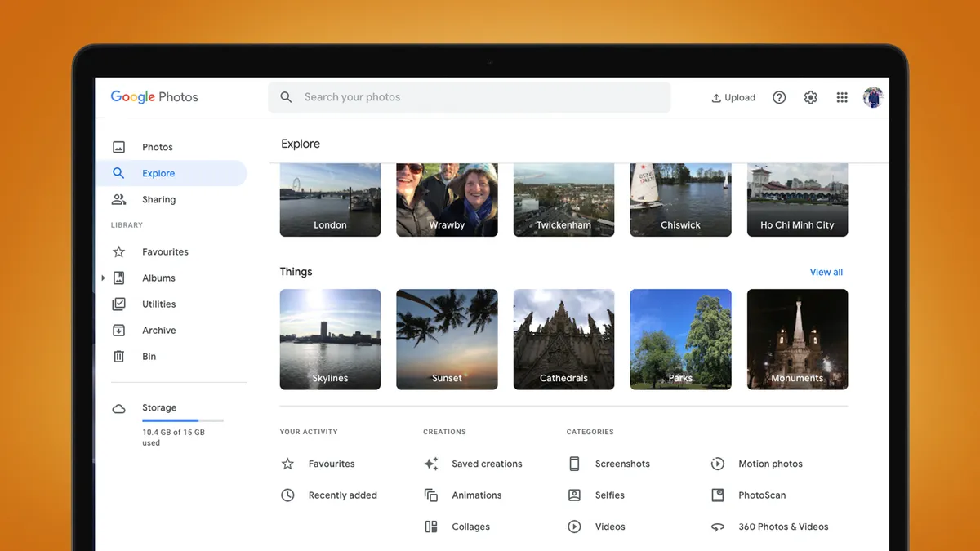The image size is (980, 551).
Task: Open the Cathedrals thumbnail
Action: (563, 339)
